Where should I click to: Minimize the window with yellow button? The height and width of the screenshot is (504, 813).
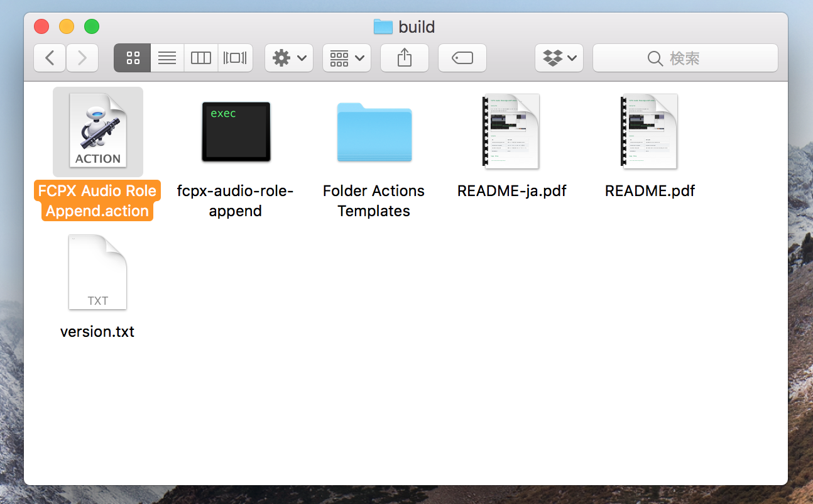point(67,26)
